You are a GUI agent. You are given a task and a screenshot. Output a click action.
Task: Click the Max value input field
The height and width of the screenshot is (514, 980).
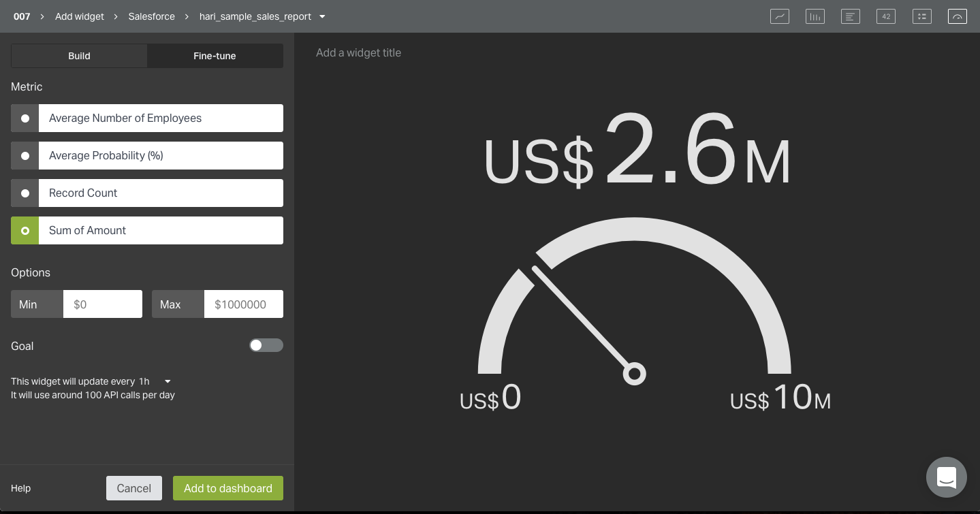click(244, 304)
